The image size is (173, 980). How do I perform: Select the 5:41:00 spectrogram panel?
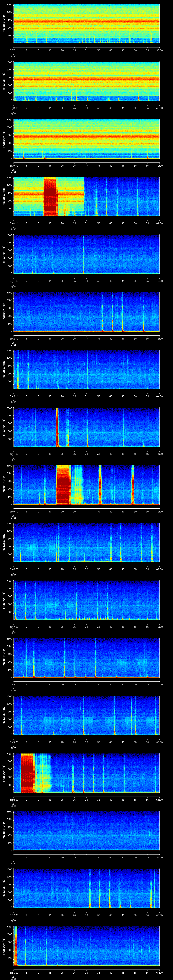pos(86,254)
